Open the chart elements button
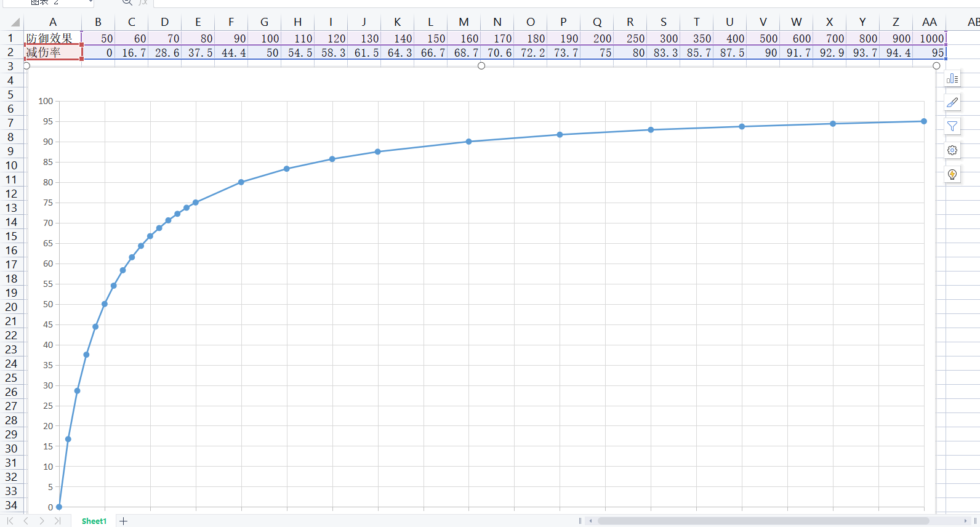This screenshot has height=527, width=980. (952, 78)
